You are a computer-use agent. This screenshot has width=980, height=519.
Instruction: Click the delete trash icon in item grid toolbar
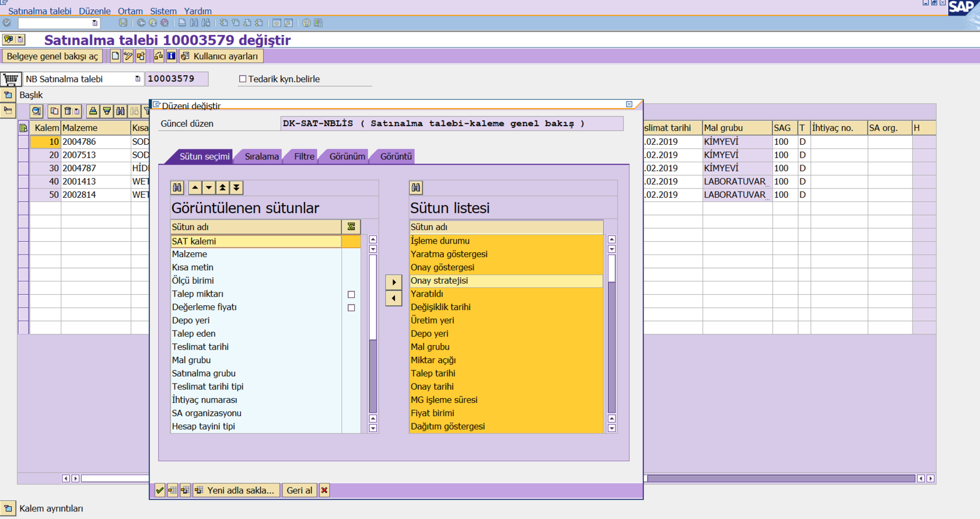[68, 111]
